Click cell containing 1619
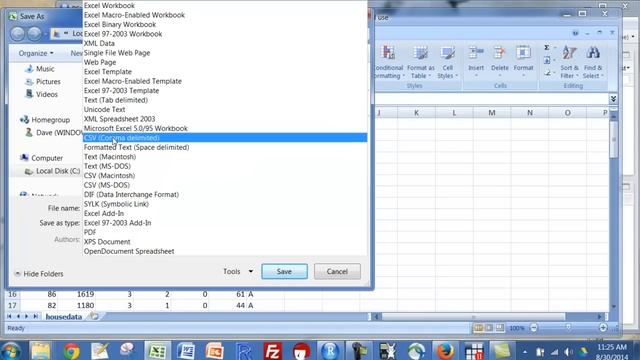The width and height of the screenshot is (640, 360). (76, 294)
